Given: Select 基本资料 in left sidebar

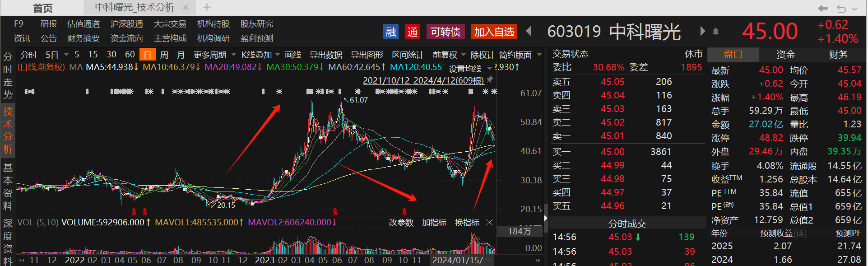Looking at the screenshot, I should (8, 187).
